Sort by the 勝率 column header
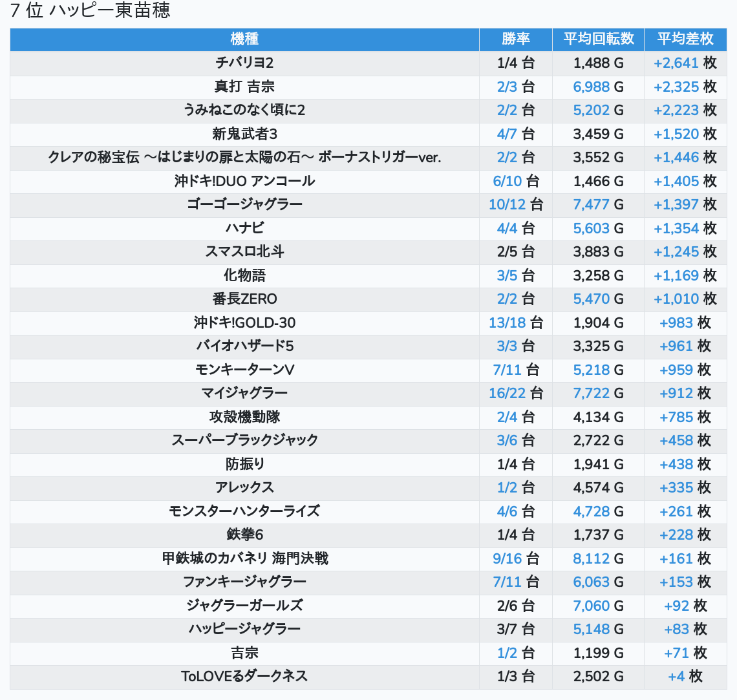This screenshot has height=700, width=737. click(x=515, y=39)
